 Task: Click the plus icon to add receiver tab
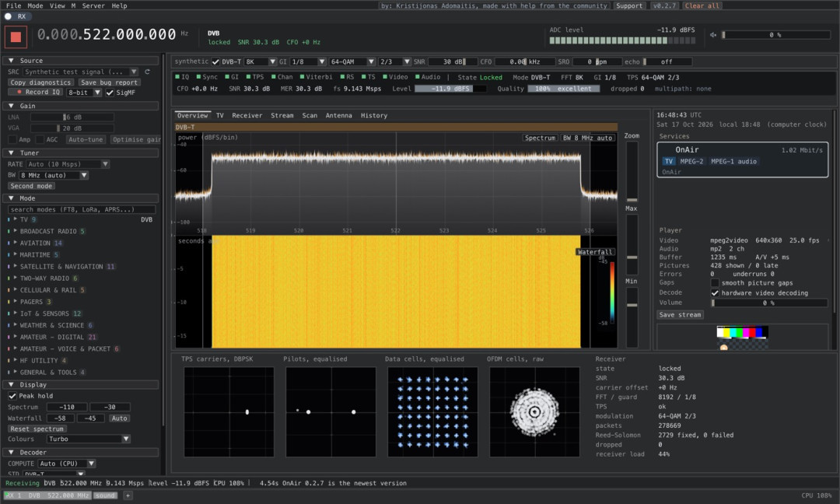click(x=128, y=495)
